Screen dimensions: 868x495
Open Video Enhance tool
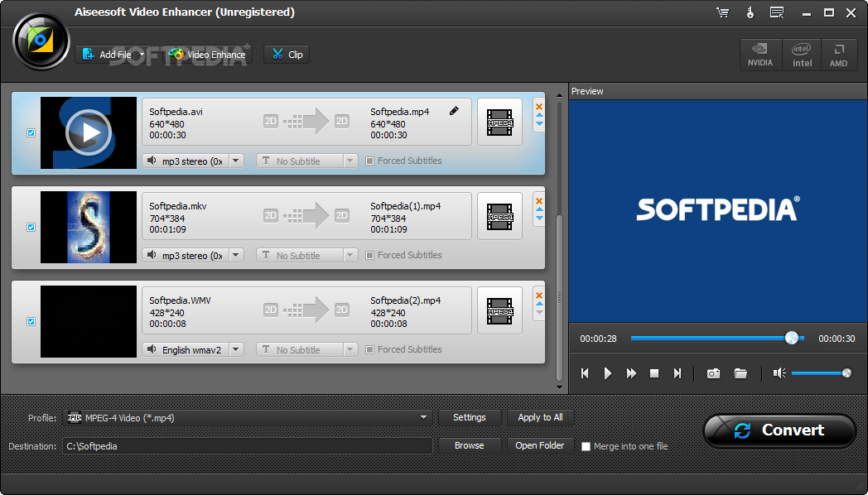pyautogui.click(x=207, y=54)
